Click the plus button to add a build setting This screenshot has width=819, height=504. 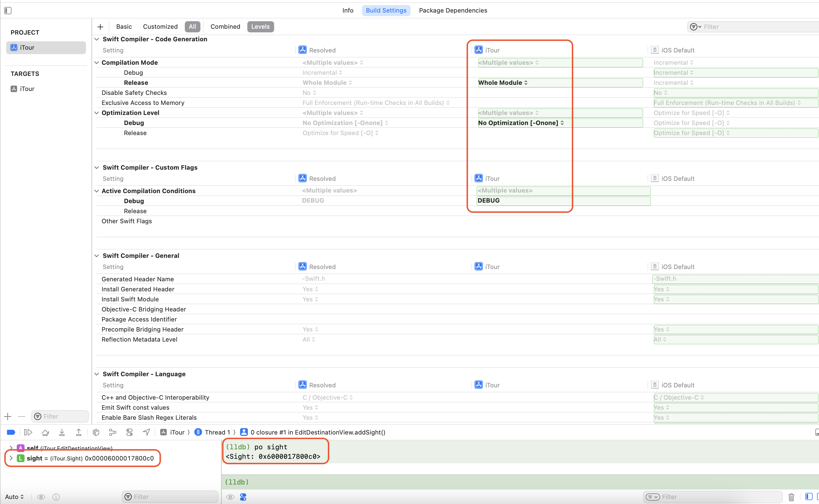point(100,27)
